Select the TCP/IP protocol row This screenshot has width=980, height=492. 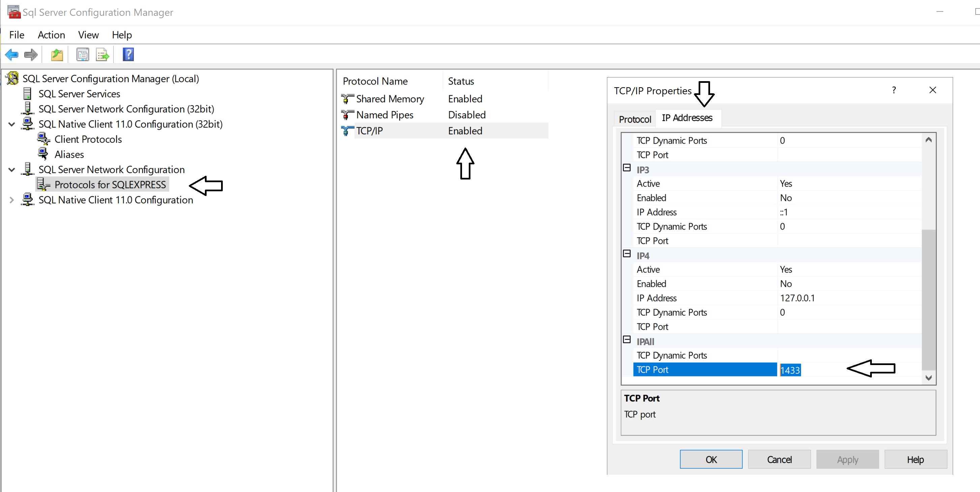pos(369,131)
